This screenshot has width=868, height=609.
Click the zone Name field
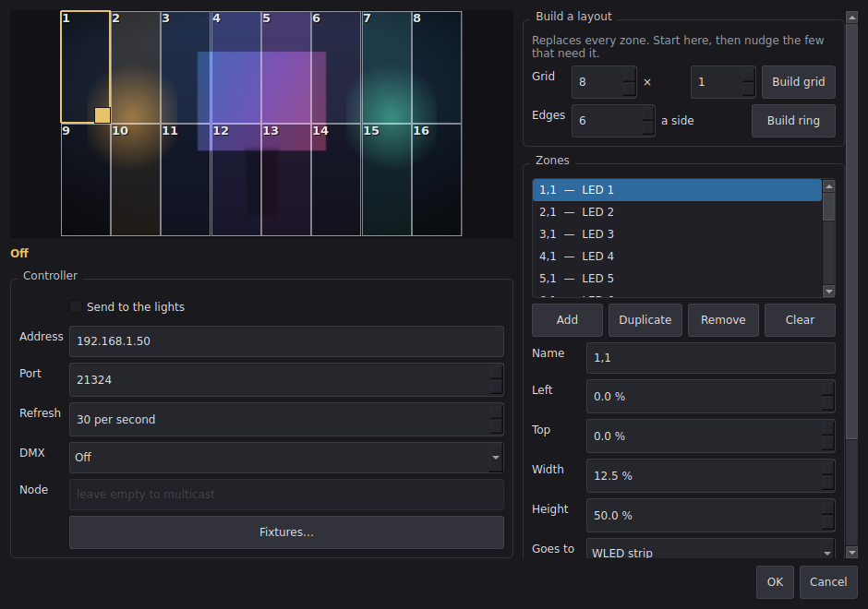(x=710, y=358)
